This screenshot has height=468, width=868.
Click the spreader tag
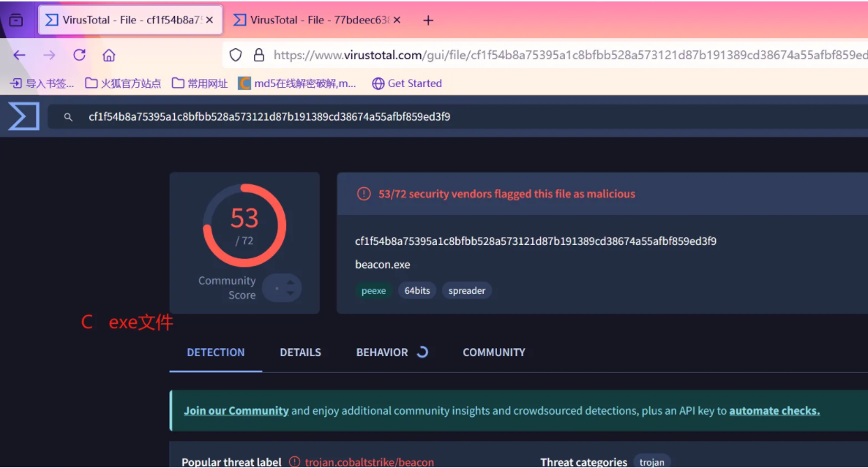(467, 290)
